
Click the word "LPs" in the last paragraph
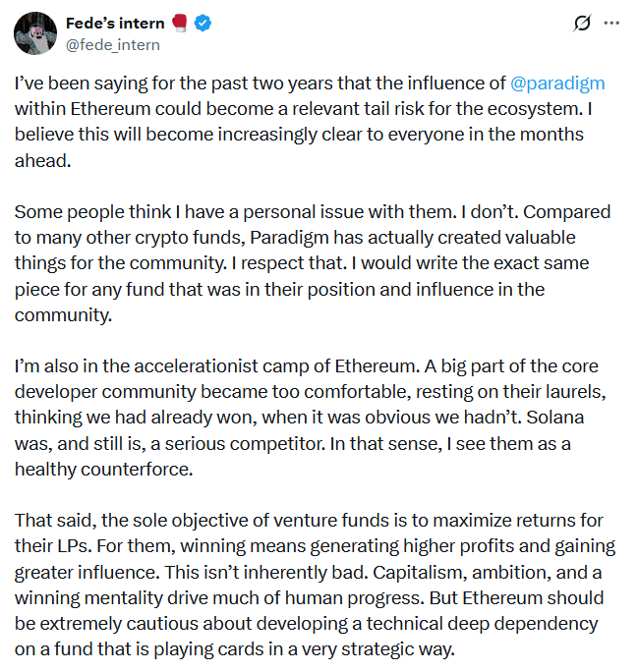(x=72, y=544)
